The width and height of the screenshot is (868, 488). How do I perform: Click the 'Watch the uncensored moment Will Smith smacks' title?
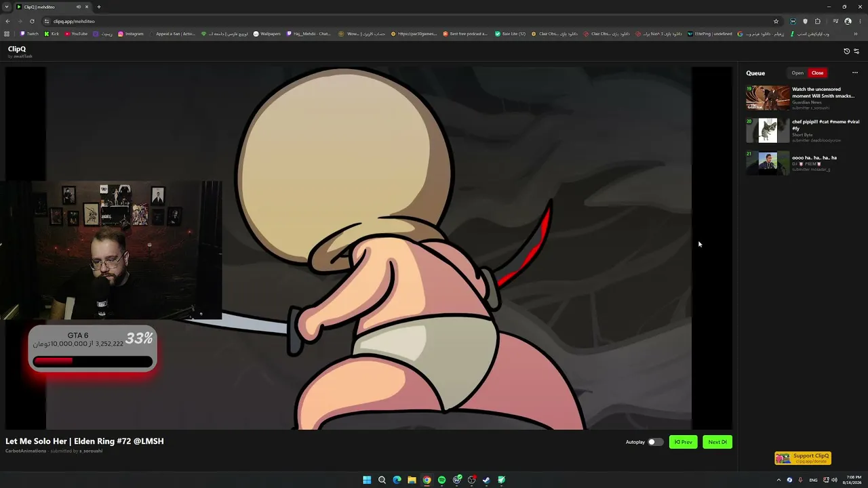point(823,93)
